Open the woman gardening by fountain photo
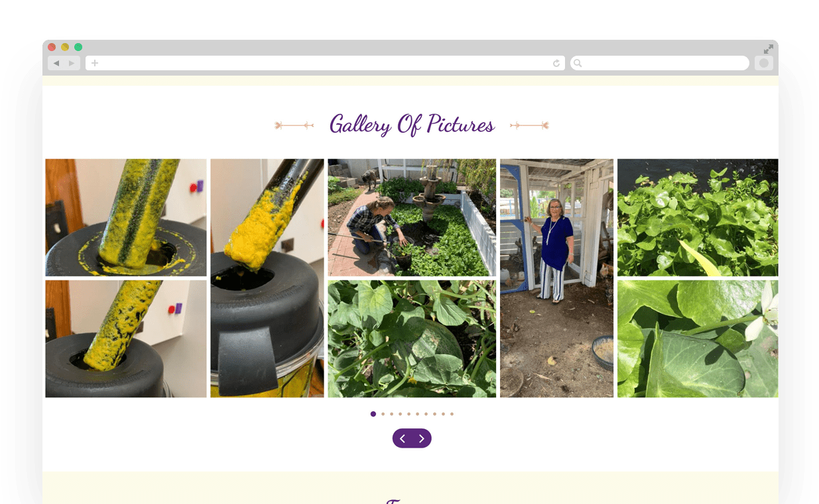 [x=412, y=218]
